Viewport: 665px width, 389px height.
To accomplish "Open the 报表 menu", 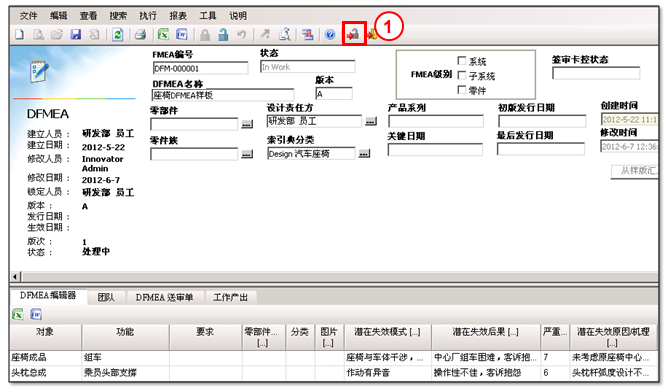I will 178,16.
